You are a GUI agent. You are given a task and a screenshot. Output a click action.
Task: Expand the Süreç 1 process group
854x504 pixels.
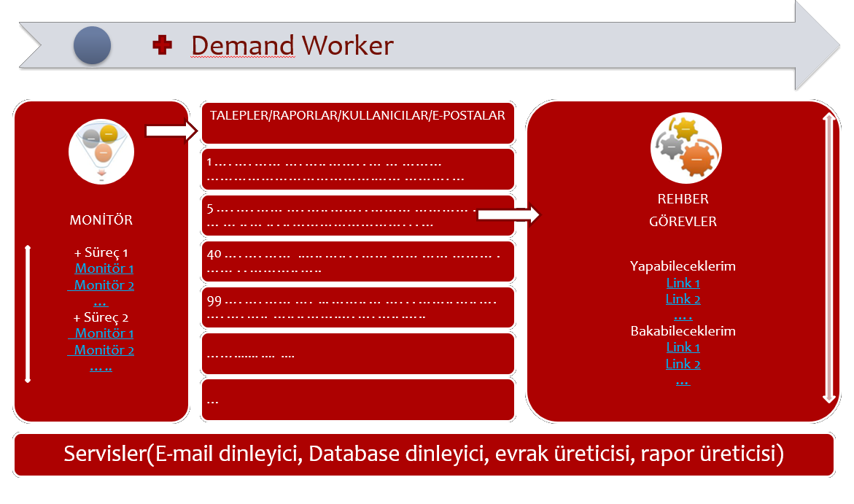tap(101, 252)
